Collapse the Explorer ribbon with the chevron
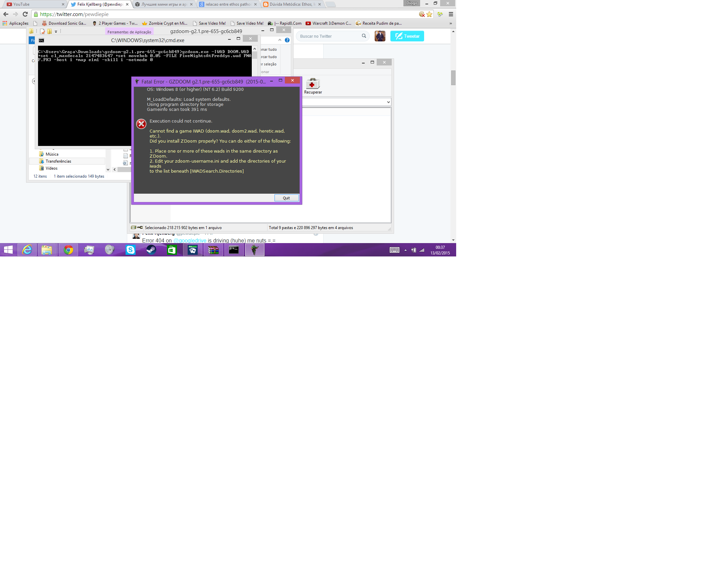This screenshot has width=728, height=565. click(280, 40)
